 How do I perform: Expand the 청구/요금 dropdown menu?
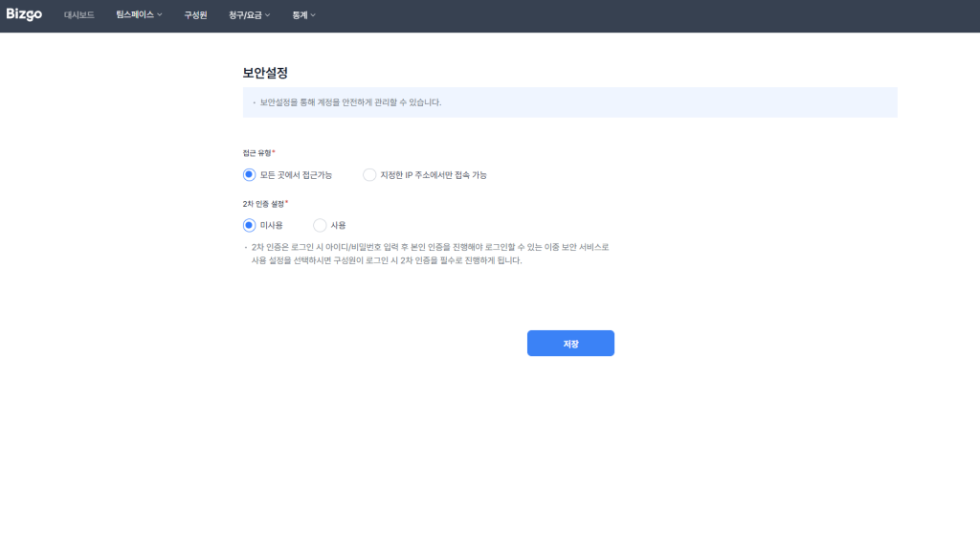250,15
